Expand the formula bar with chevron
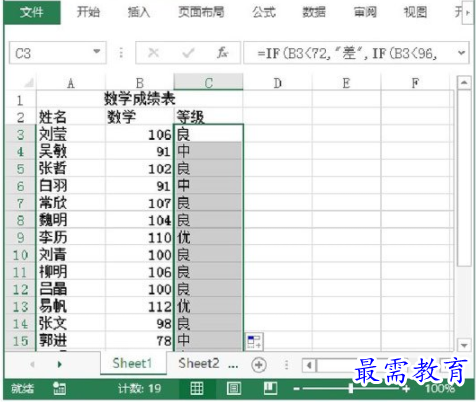This screenshot has height=402, width=476. coord(462,53)
